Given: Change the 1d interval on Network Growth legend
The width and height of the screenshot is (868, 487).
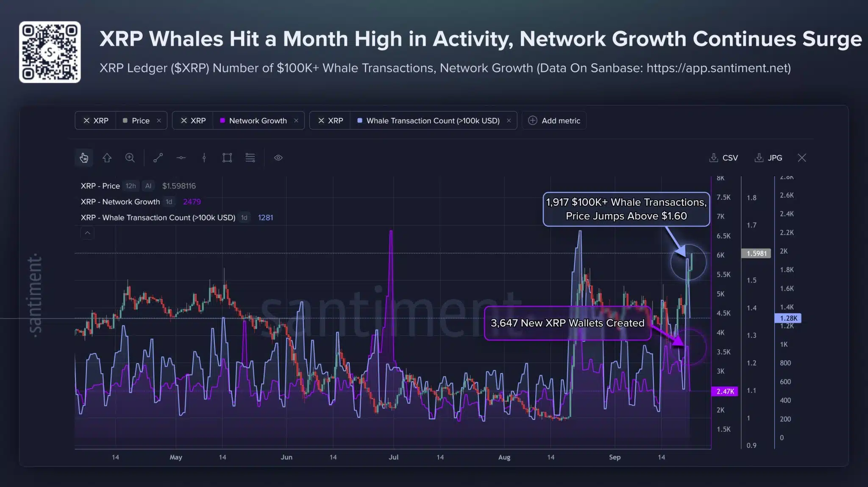Looking at the screenshot, I should point(169,202).
